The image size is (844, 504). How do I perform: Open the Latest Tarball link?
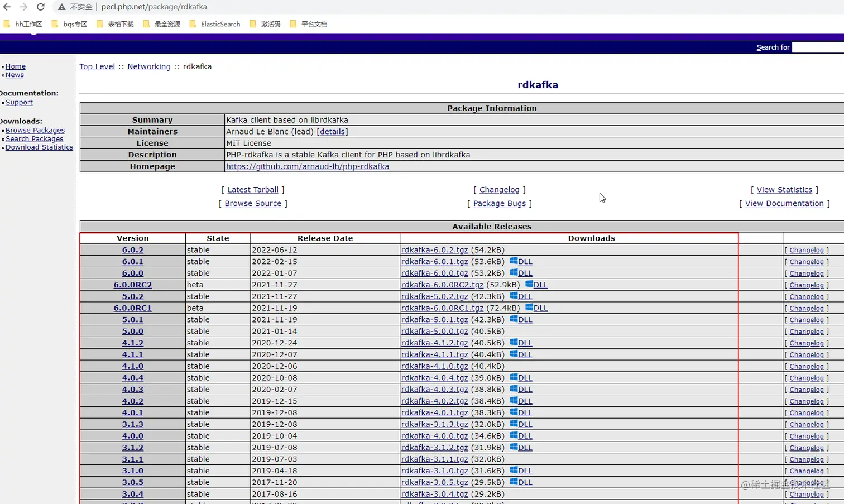click(253, 189)
